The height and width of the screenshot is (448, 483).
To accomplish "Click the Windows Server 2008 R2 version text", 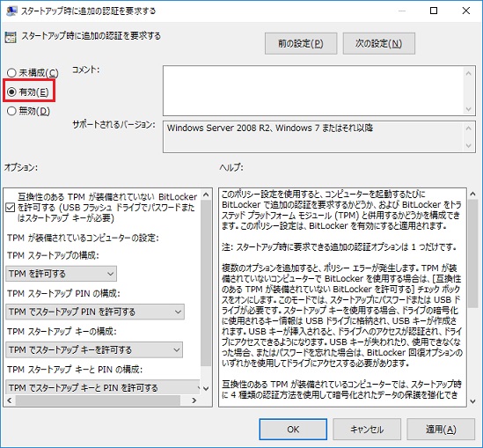I will tap(270, 128).
